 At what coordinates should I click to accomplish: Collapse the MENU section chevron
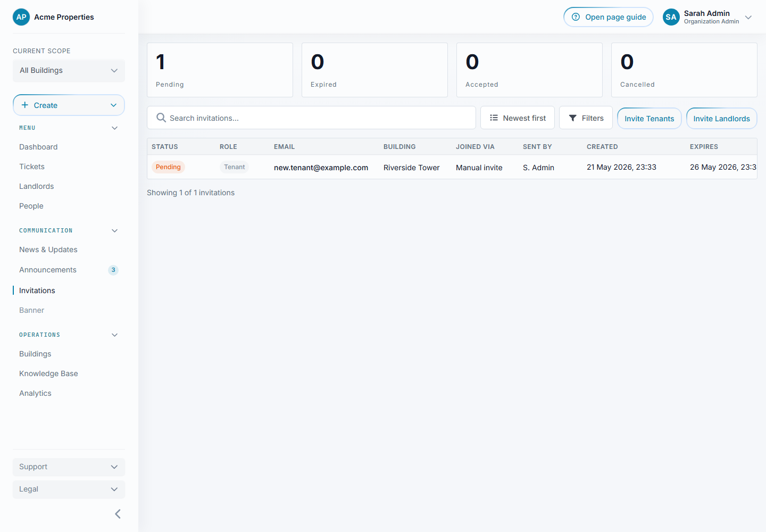(x=114, y=128)
